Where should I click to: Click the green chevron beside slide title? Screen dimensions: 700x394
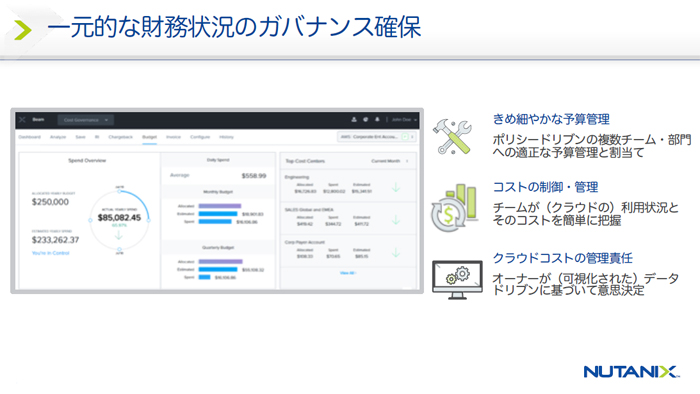click(22, 30)
